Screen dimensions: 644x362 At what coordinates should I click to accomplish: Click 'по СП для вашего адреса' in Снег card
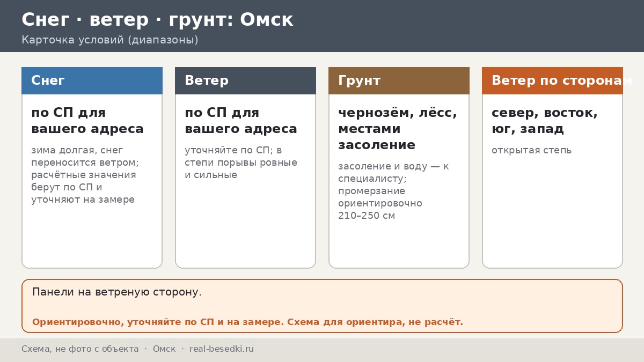coord(87,121)
